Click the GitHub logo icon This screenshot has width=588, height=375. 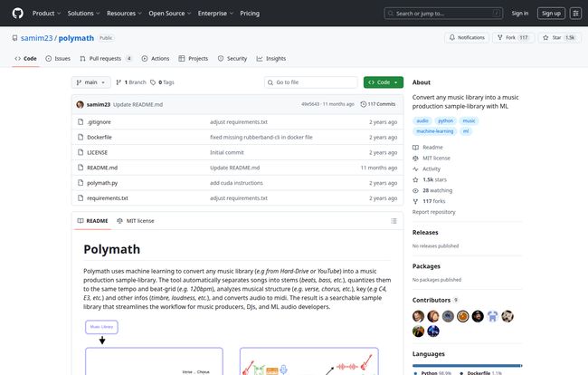point(17,14)
